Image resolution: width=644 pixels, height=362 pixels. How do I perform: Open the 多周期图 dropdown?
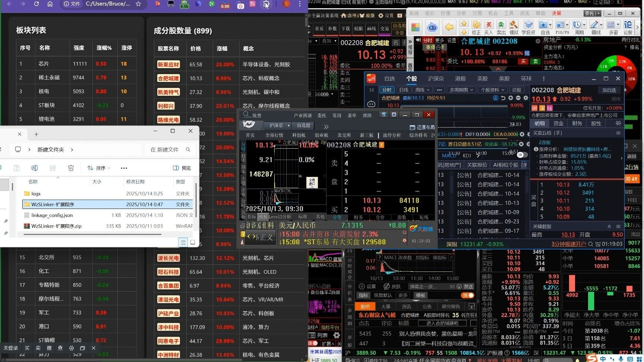click(461, 90)
